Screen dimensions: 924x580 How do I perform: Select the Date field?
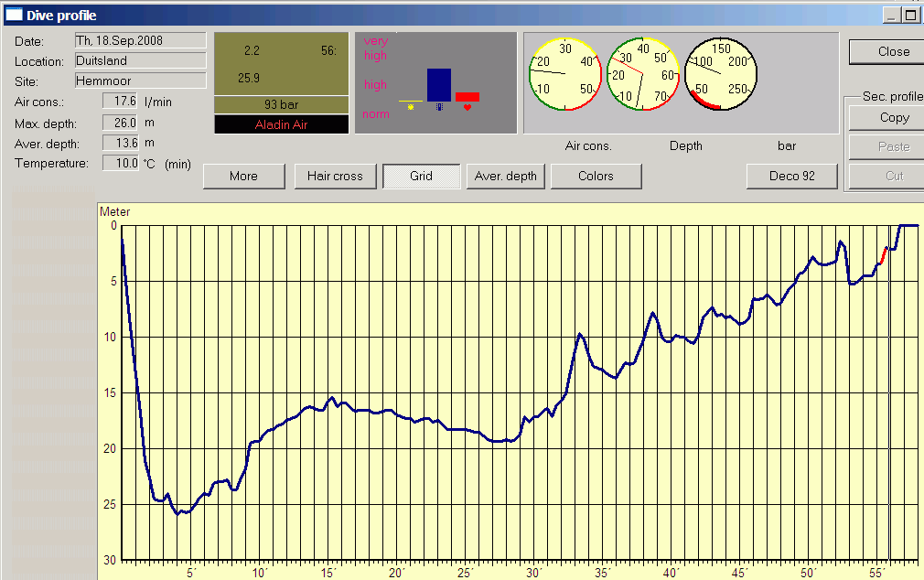click(x=141, y=40)
